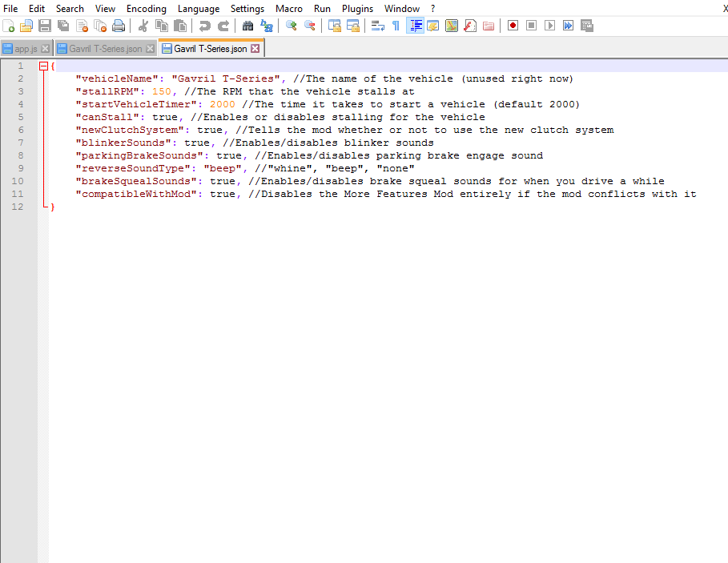The height and width of the screenshot is (563, 728).
Task: Open the Encoding menu
Action: [x=147, y=9]
